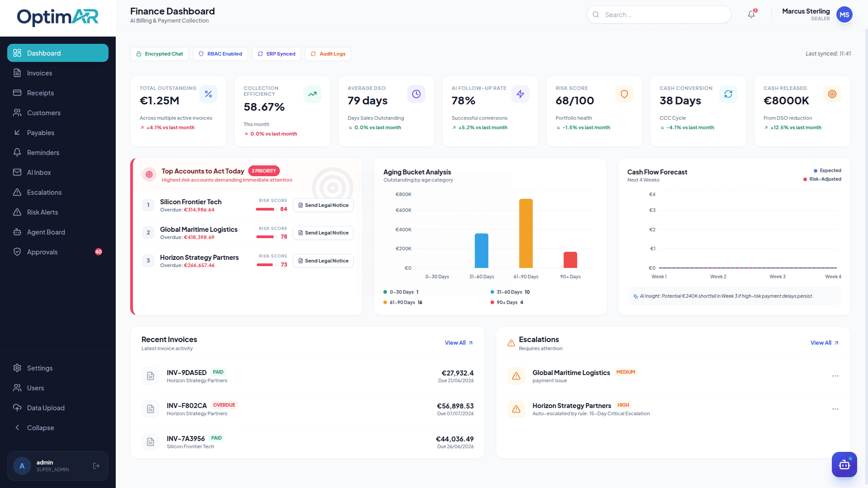Click the MS user avatar
The image size is (868, 488).
coord(844,14)
